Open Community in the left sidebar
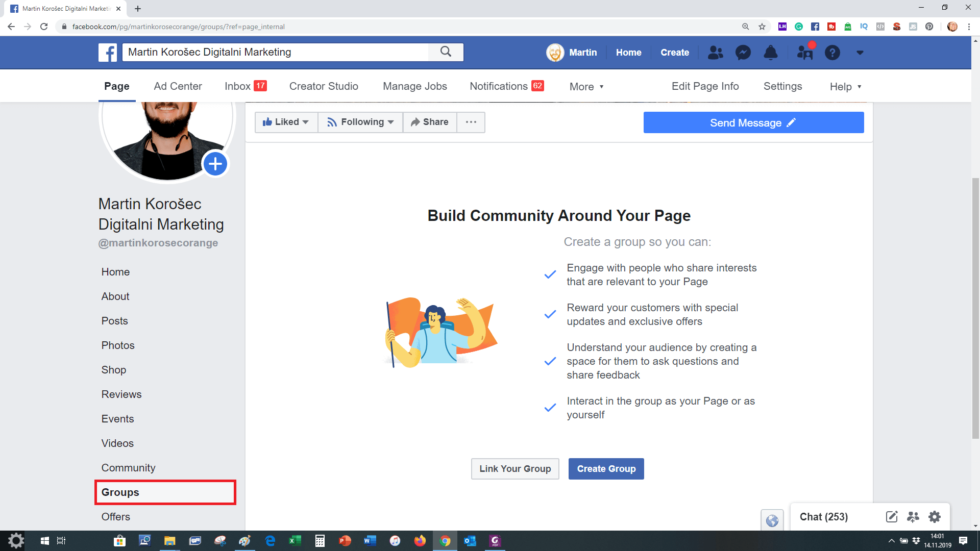 coord(128,468)
